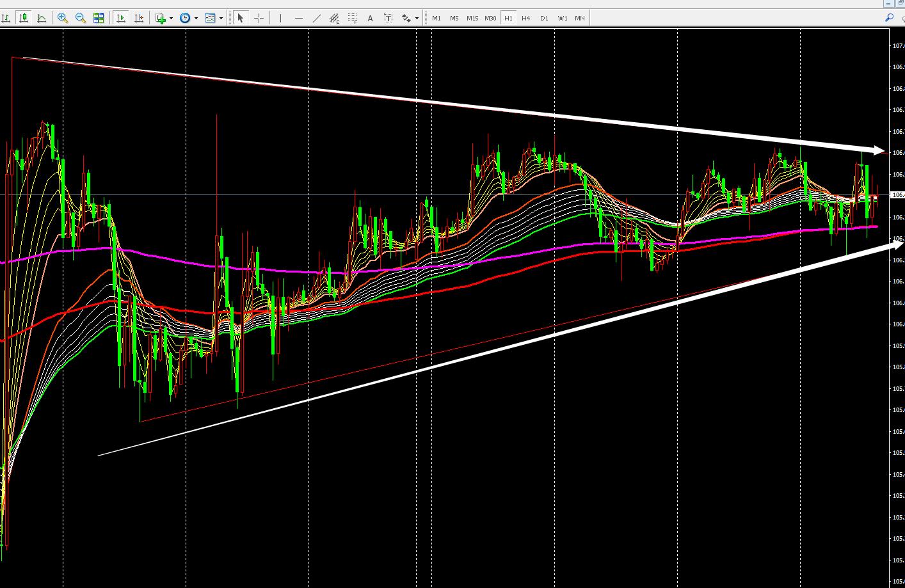This screenshot has width=905, height=588.
Task: Choose the Equidistant Channel tool
Action: click(x=334, y=18)
